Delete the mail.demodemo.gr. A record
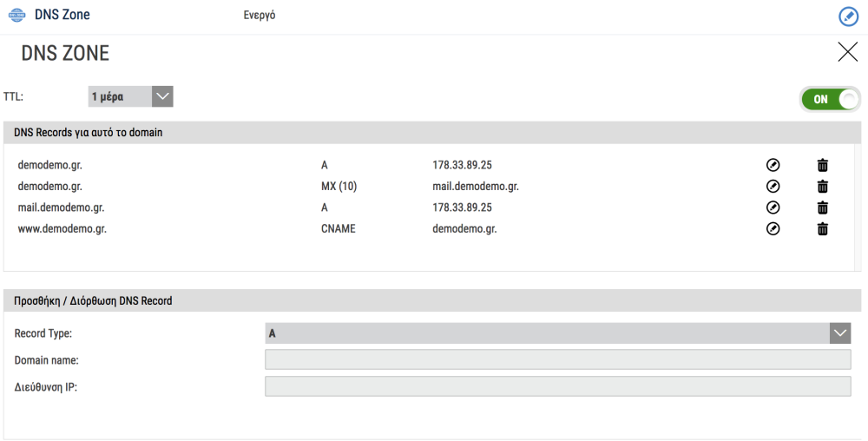 tap(823, 207)
